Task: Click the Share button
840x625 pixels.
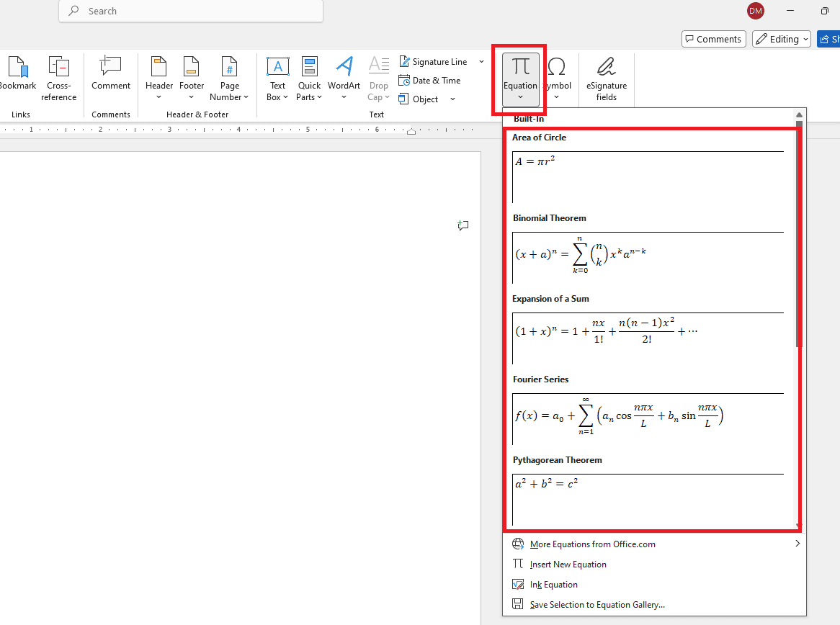Action: tap(828, 39)
